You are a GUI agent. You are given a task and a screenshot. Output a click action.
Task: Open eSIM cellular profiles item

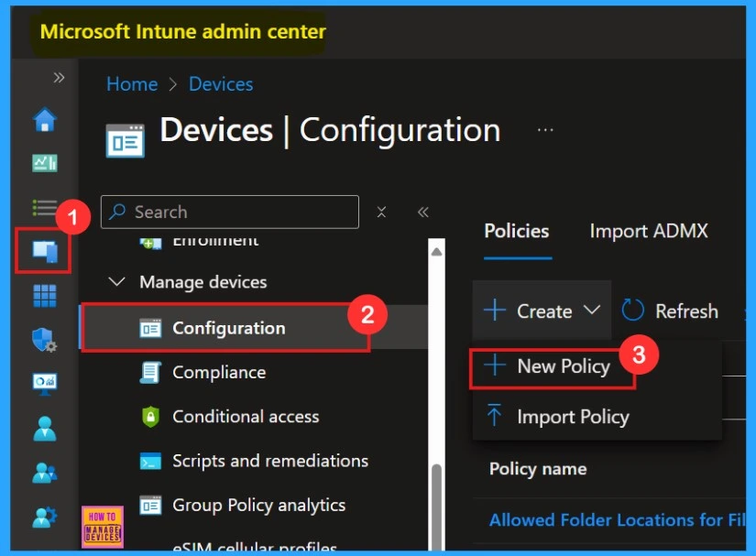point(255,548)
